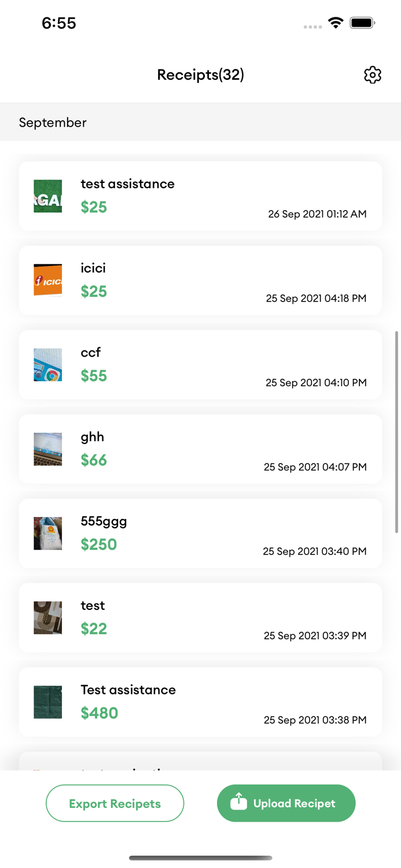Tap the Wi-Fi status icon
Screen dimensions: 401x868
pos(336,23)
